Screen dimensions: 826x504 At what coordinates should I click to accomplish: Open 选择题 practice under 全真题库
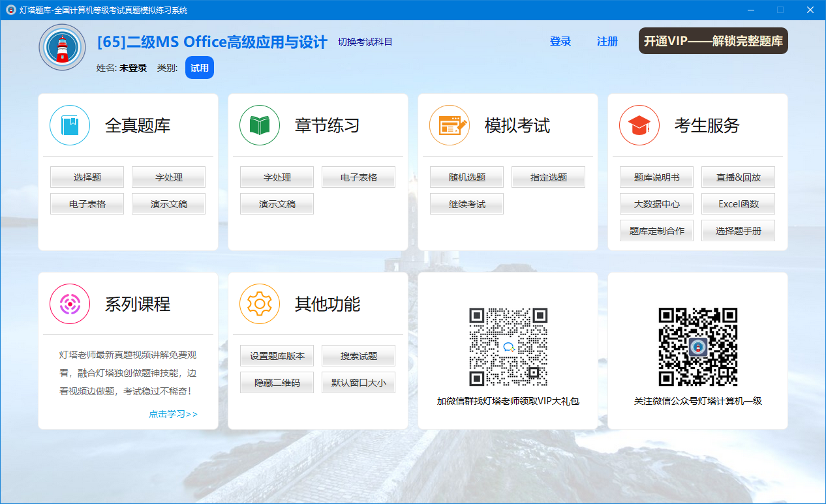pos(87,177)
